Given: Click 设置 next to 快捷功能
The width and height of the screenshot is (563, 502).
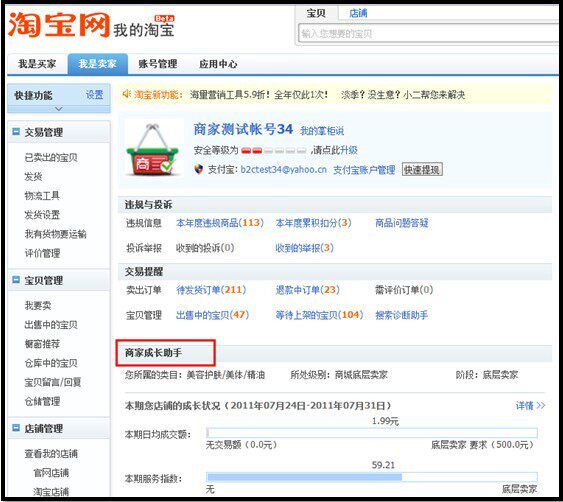Looking at the screenshot, I should 94,95.
